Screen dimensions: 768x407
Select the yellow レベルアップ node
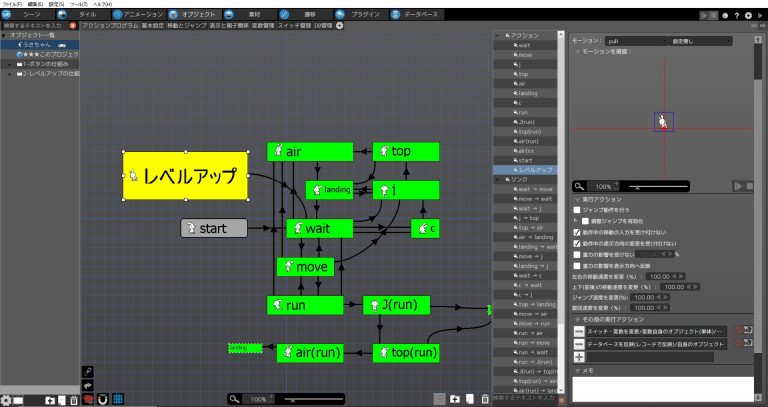[x=185, y=176]
